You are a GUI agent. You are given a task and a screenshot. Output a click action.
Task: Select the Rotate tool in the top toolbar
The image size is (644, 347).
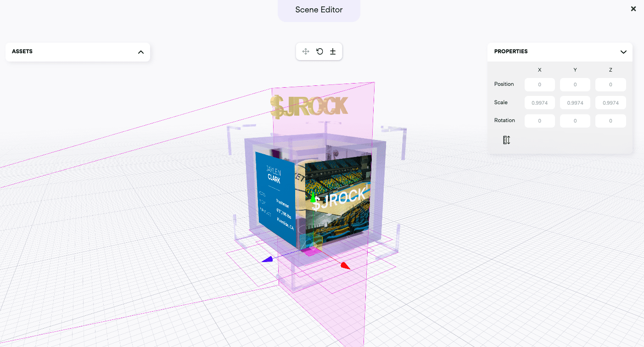(x=319, y=51)
